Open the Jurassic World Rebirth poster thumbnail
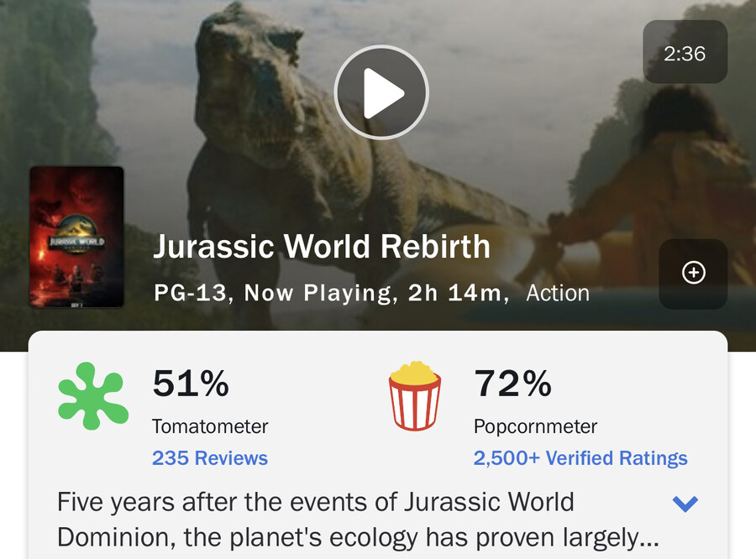This screenshot has width=756, height=559. tap(77, 237)
